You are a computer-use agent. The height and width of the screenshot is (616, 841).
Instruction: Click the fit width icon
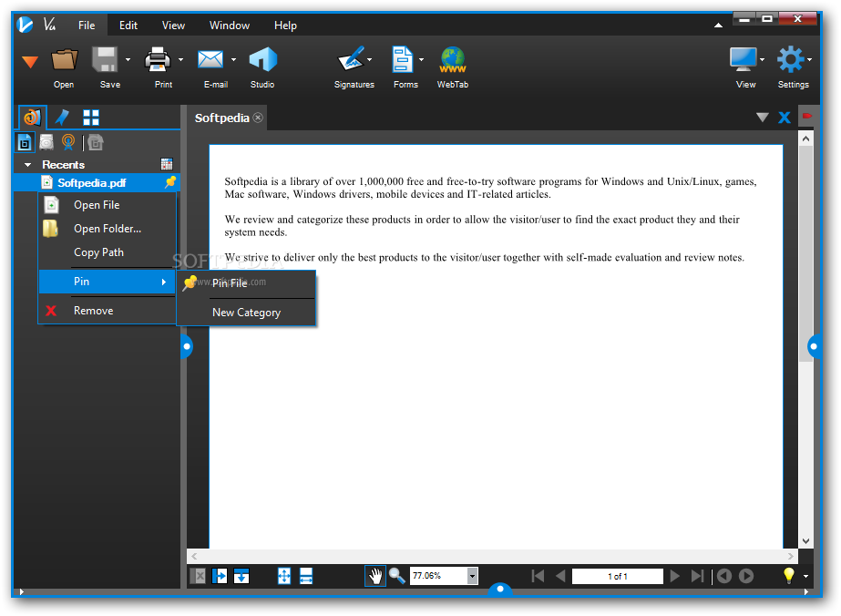pyautogui.click(x=306, y=576)
